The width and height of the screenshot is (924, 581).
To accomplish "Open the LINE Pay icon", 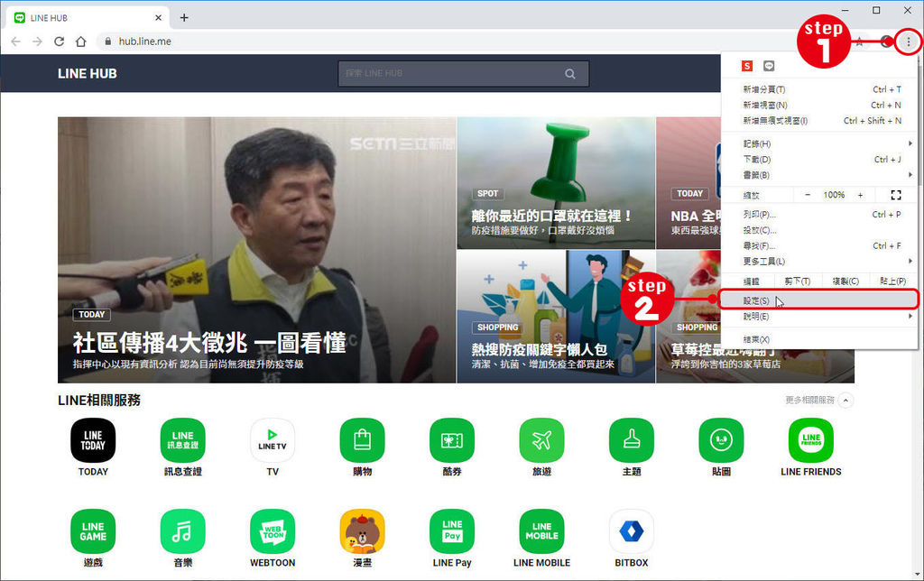I will pyautogui.click(x=452, y=531).
